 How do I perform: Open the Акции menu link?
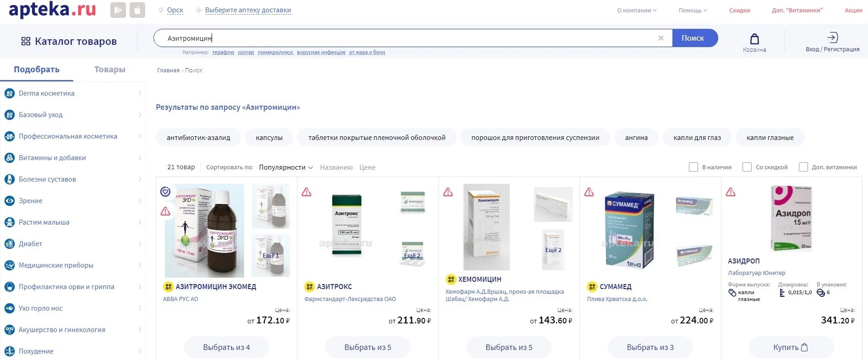[x=853, y=10]
